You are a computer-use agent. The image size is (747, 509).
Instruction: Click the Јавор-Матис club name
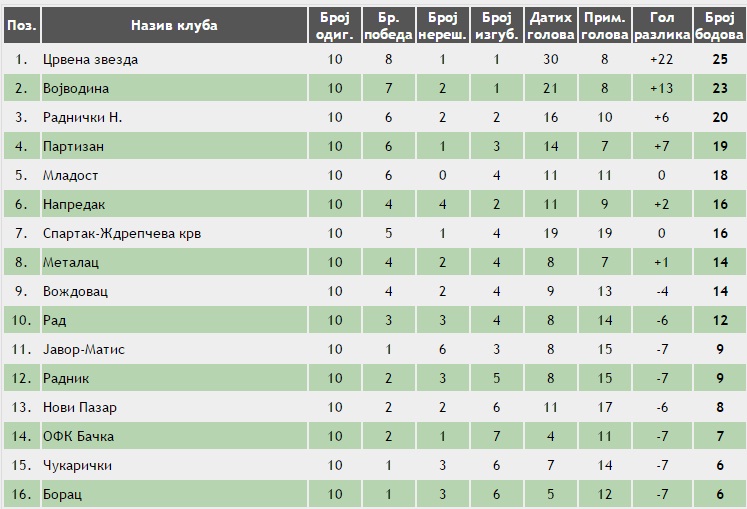(84, 349)
